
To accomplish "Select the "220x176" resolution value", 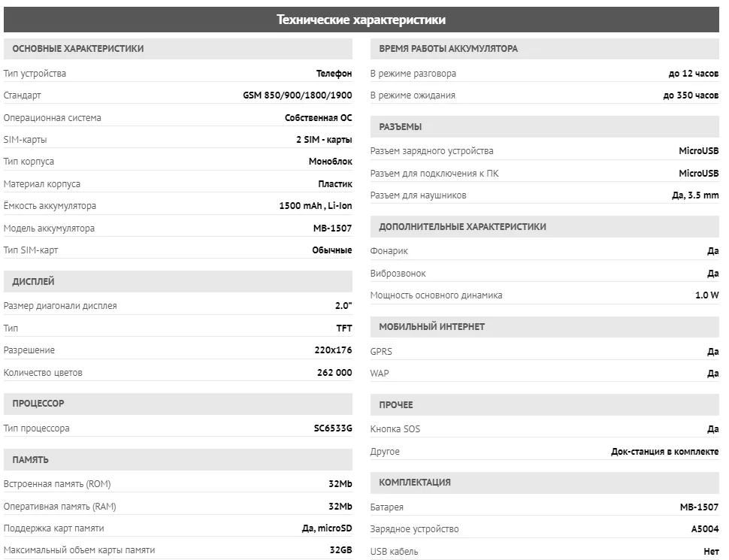I will [333, 350].
